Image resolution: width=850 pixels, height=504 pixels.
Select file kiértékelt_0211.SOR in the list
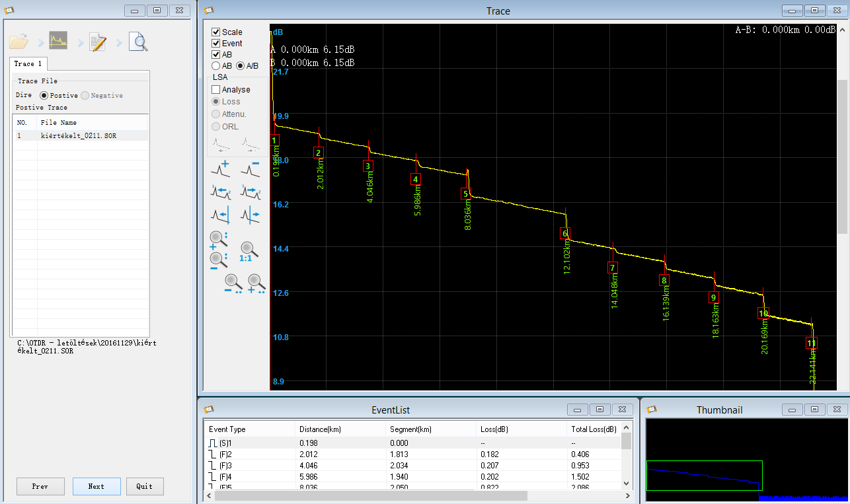coord(81,135)
